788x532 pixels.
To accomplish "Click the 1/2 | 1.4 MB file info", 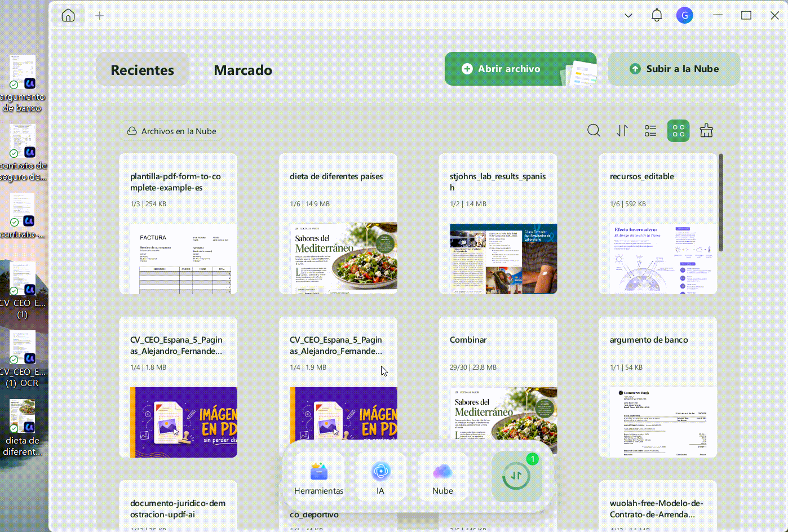I will [468, 204].
